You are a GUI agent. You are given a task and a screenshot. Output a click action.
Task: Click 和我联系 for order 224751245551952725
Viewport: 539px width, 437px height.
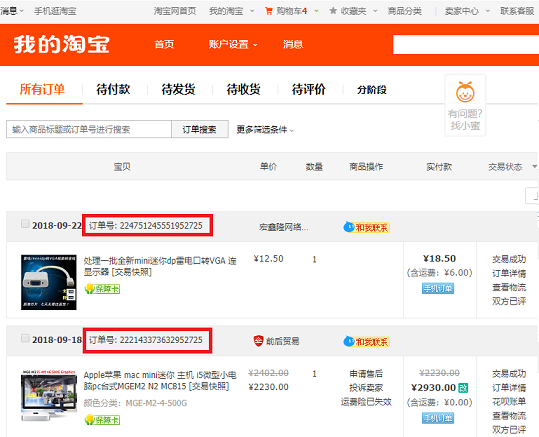point(366,227)
